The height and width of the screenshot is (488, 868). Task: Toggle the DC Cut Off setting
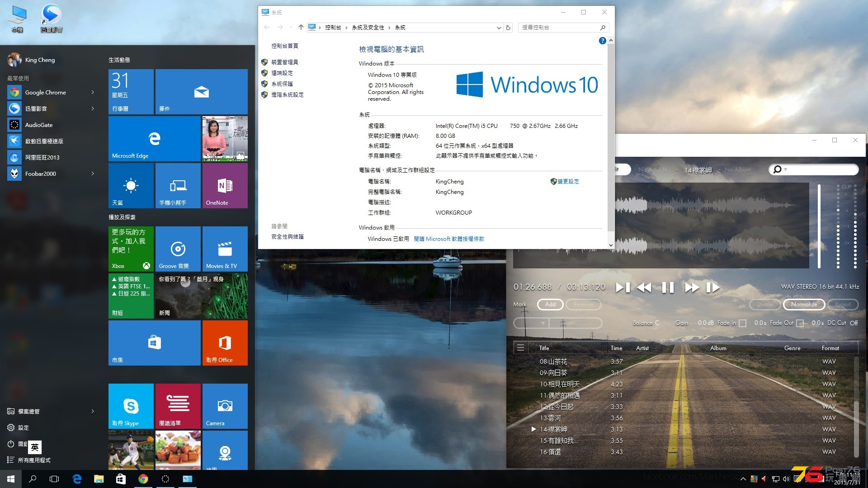click(854, 323)
